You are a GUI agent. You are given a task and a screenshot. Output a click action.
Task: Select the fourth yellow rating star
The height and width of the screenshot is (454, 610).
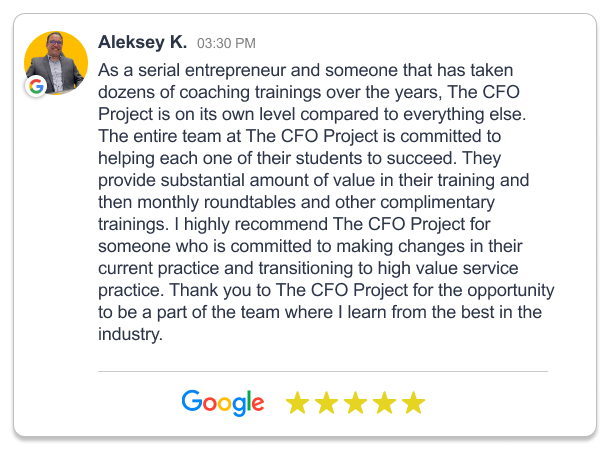[384, 402]
